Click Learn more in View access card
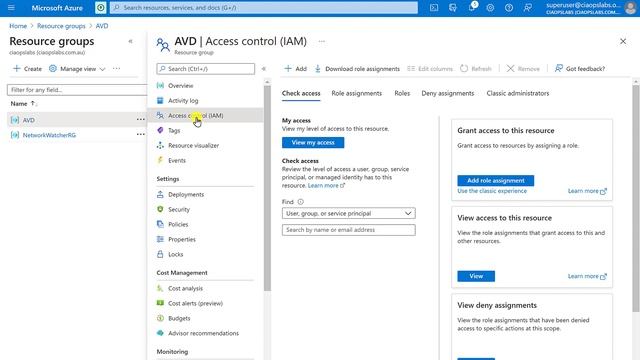The image size is (640, 360). 587,276
